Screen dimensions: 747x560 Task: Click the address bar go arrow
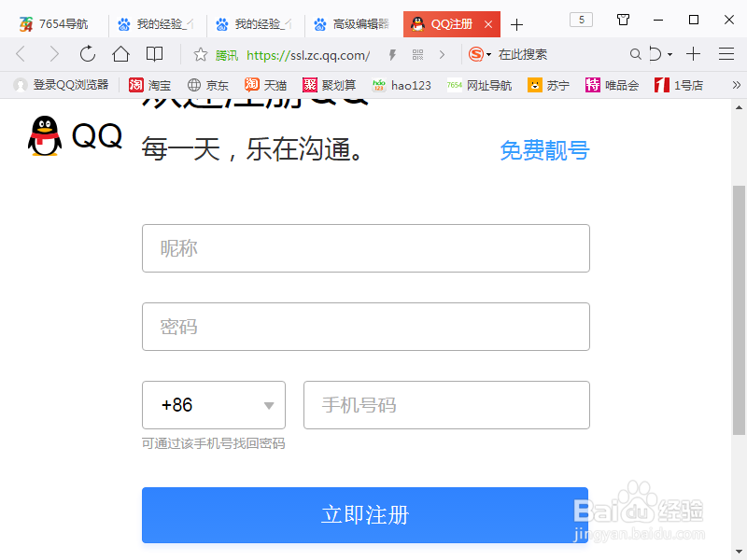click(x=442, y=55)
